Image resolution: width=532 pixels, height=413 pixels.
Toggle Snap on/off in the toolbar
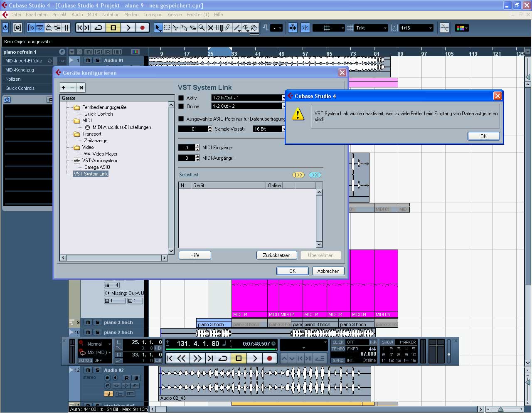click(305, 28)
